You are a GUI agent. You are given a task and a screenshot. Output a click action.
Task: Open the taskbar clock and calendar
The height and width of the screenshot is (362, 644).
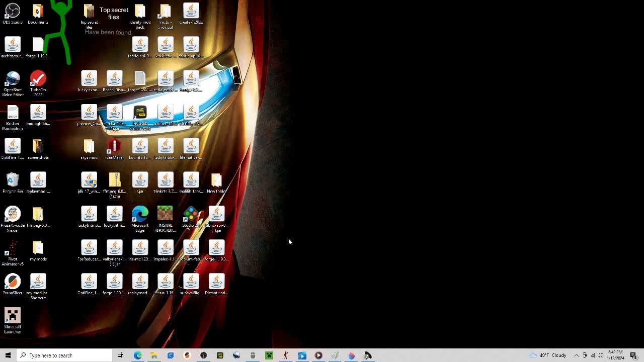click(x=615, y=355)
